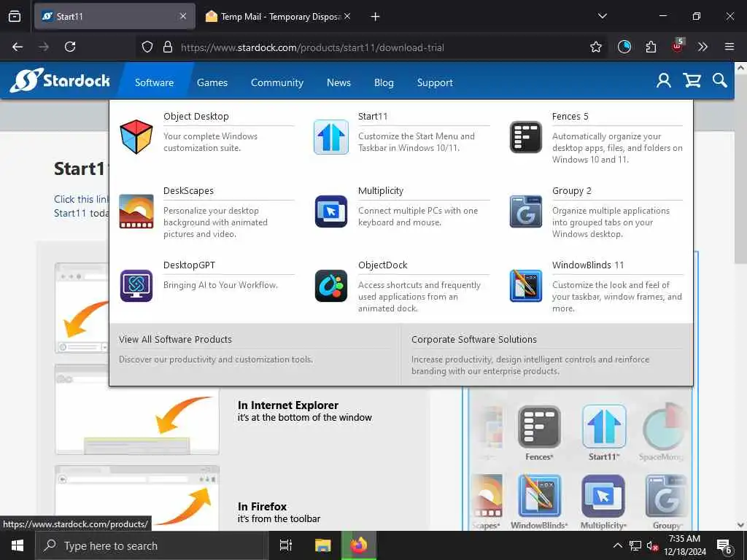
Task: Open the Windows notification center icon
Action: click(724, 546)
